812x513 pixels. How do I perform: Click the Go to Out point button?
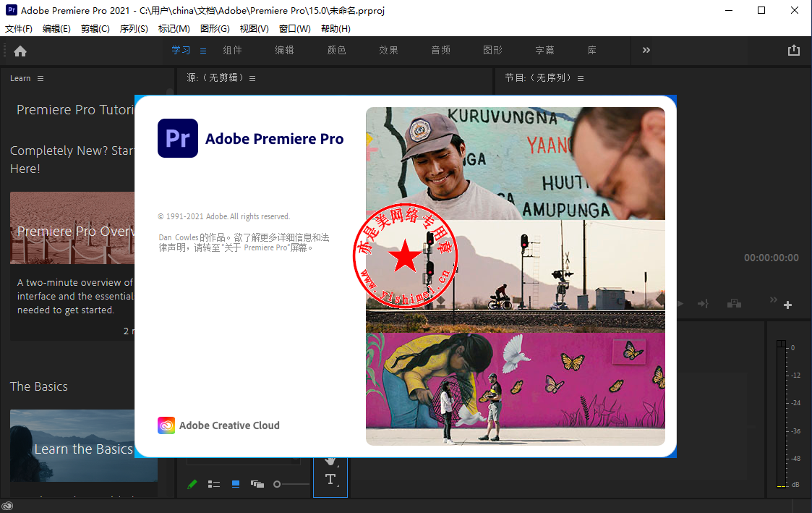coord(703,304)
